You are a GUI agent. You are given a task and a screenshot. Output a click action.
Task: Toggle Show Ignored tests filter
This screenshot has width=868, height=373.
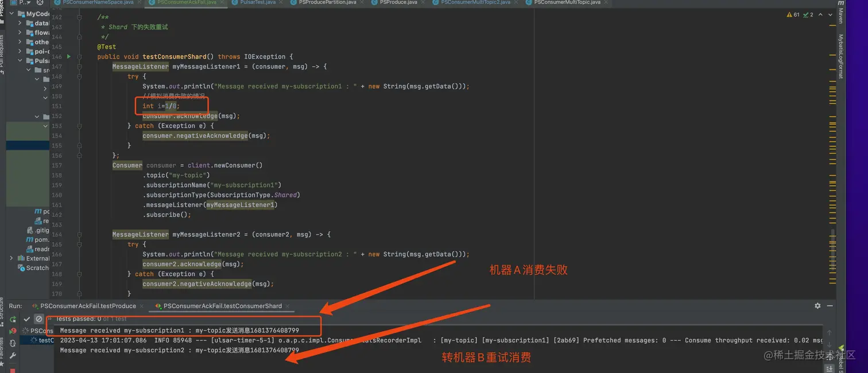(39, 319)
